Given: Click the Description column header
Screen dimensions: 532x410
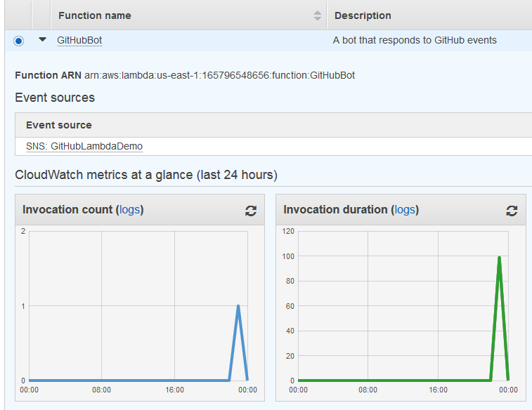Looking at the screenshot, I should (363, 15).
